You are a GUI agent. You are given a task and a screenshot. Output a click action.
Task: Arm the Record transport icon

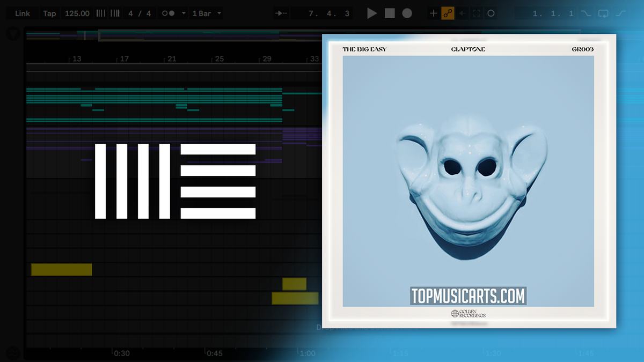[406, 13]
